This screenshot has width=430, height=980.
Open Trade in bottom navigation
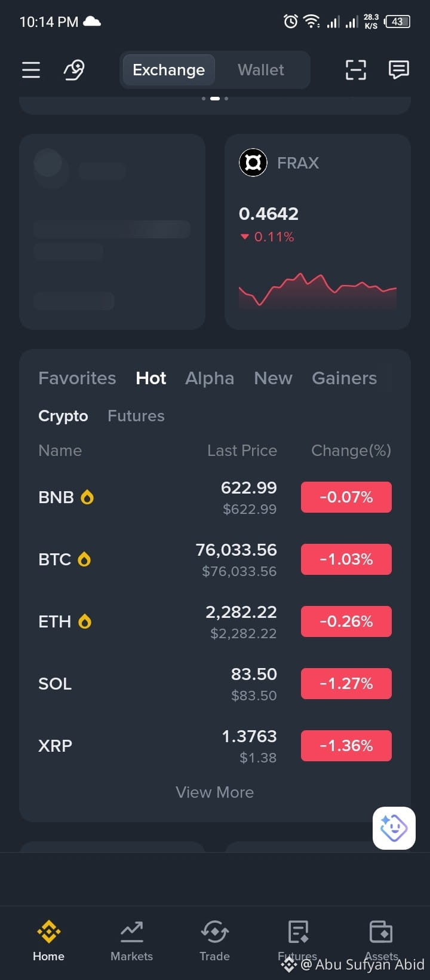coord(214,941)
